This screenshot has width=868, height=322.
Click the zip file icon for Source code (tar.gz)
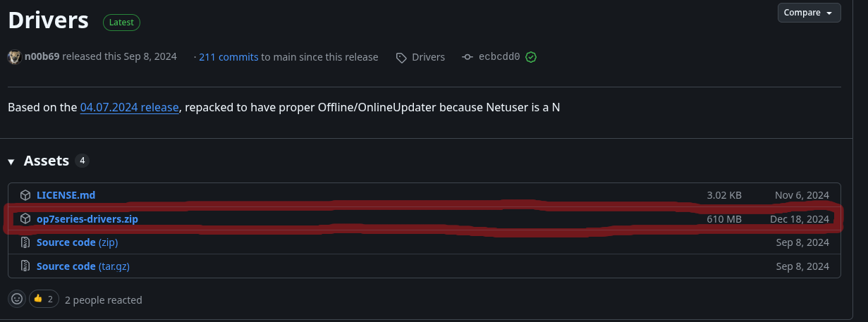[x=25, y=266]
